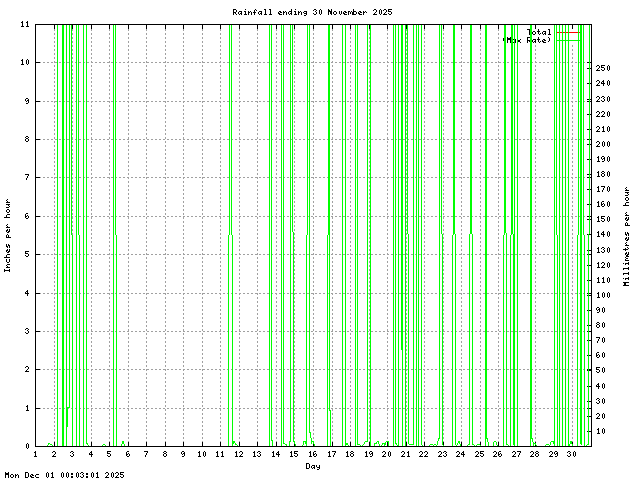Click day 24 on the Day axis
The image size is (640, 480).
click(x=460, y=454)
